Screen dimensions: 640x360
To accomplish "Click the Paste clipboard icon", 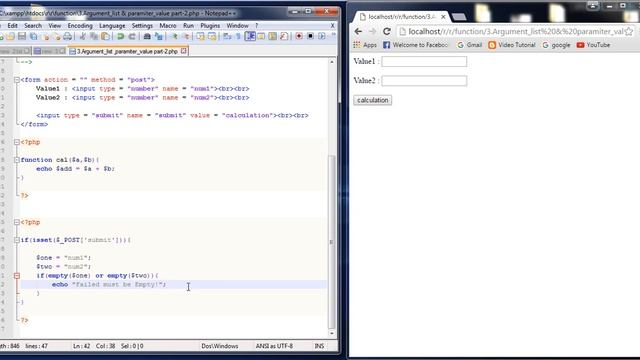I will [105, 37].
